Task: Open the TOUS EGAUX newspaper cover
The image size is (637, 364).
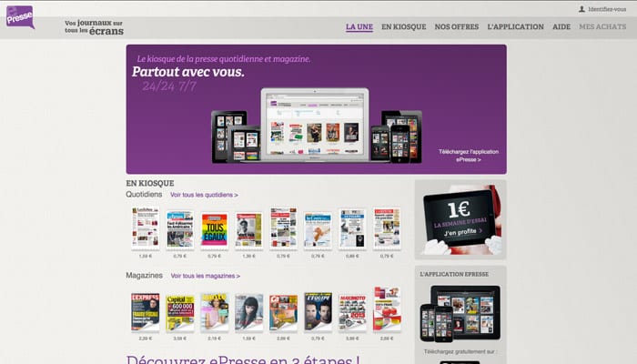Action: coord(214,230)
